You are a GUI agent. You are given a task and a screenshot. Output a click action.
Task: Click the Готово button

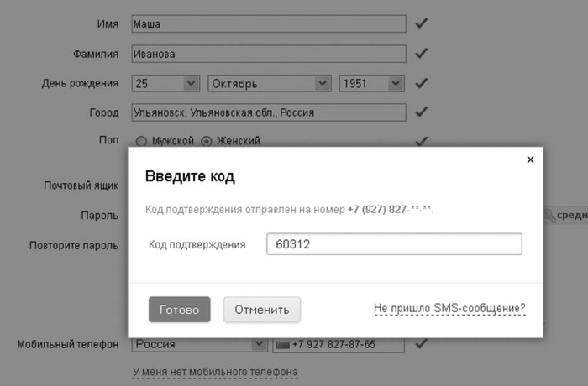pyautogui.click(x=179, y=310)
